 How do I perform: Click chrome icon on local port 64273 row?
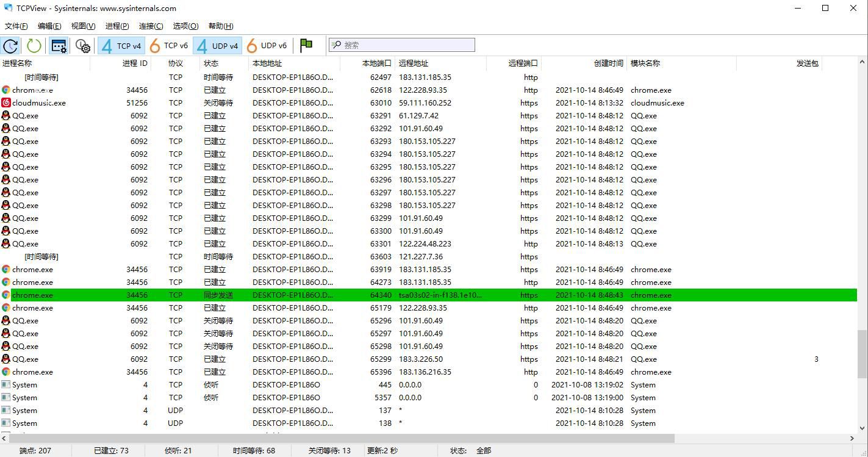point(6,282)
